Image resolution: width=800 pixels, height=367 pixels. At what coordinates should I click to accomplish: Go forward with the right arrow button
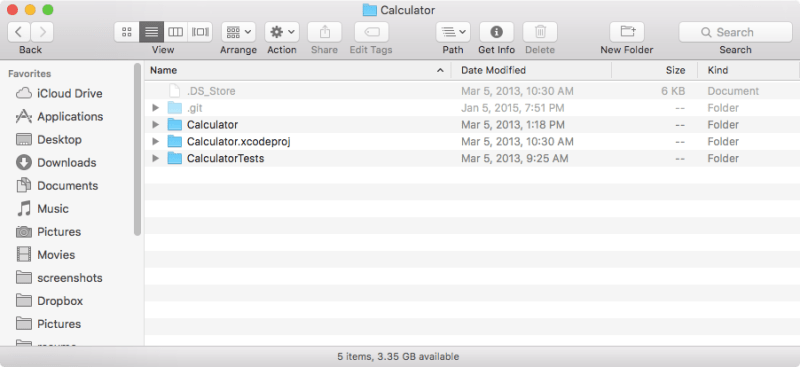pyautogui.click(x=42, y=32)
